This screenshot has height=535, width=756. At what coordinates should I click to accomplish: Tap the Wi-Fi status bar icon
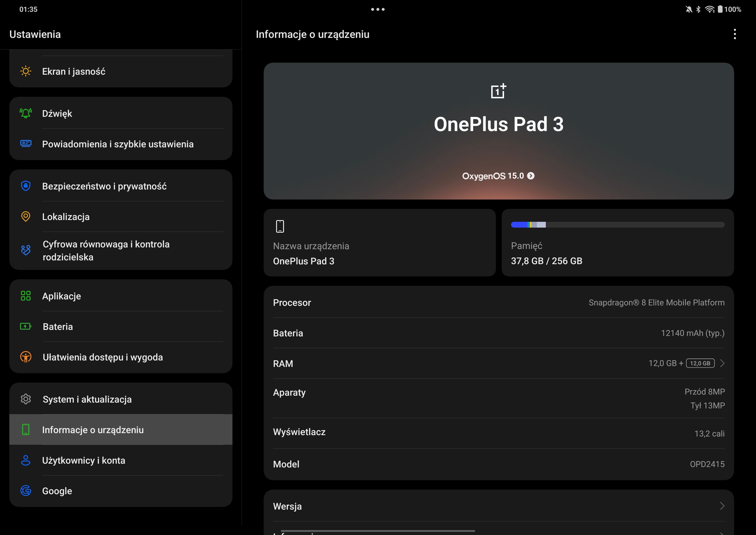[x=710, y=9]
